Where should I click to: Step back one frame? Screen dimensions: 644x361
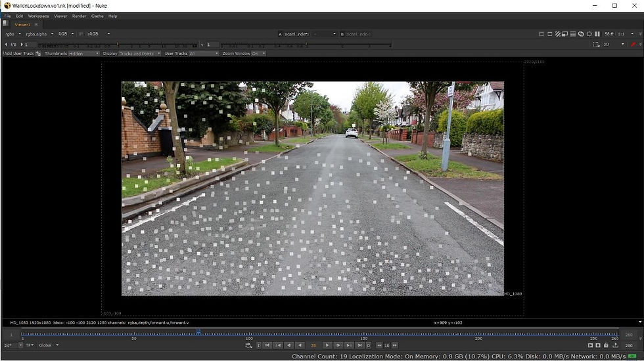[x=288, y=345]
